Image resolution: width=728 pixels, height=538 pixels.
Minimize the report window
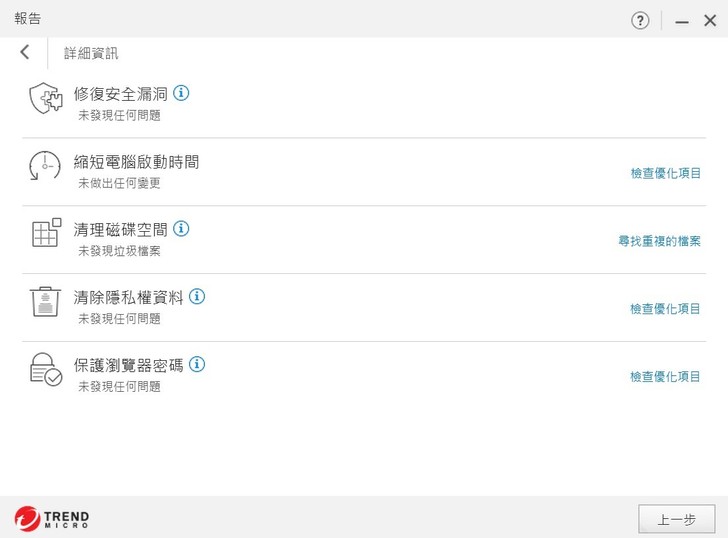(x=682, y=21)
